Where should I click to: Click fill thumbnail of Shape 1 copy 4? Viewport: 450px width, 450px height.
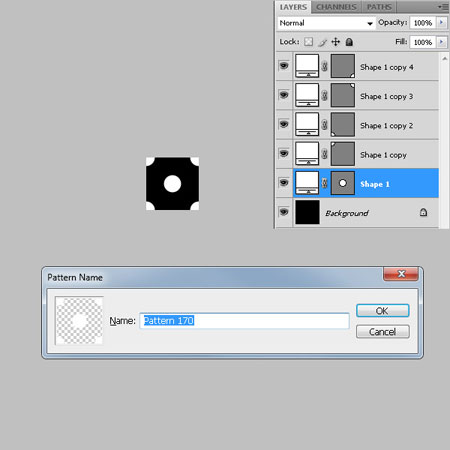click(307, 66)
